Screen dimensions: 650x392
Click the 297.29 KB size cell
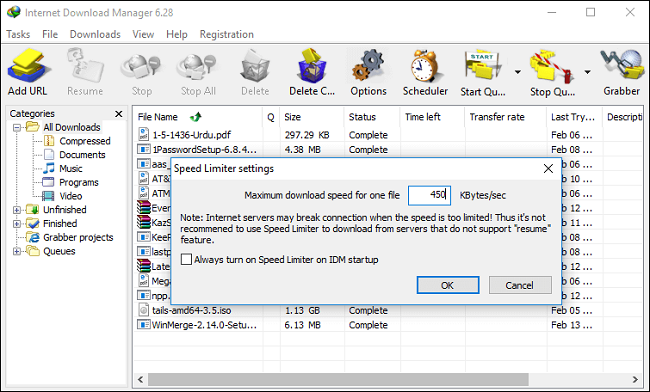307,135
